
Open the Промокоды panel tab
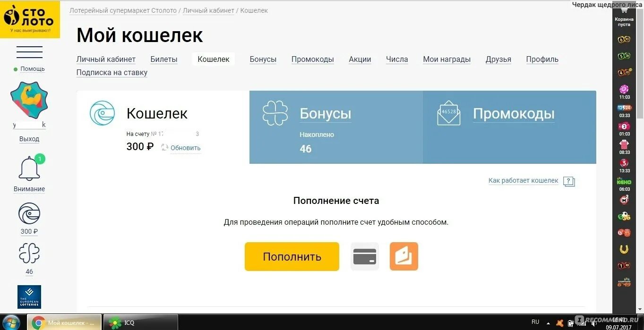click(x=509, y=127)
